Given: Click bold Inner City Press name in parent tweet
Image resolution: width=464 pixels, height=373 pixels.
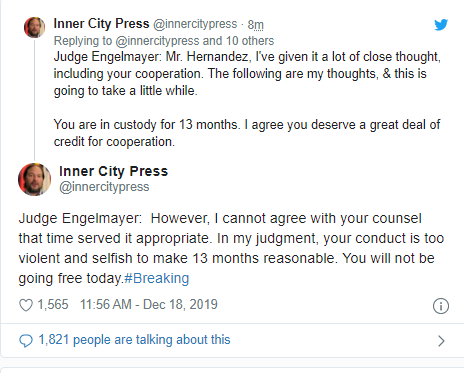Looking at the screenshot, I should [x=101, y=24].
